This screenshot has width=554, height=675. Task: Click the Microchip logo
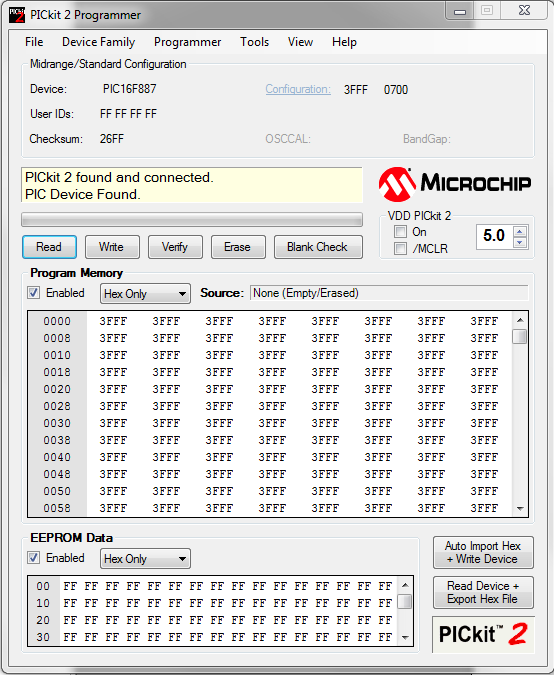point(455,184)
